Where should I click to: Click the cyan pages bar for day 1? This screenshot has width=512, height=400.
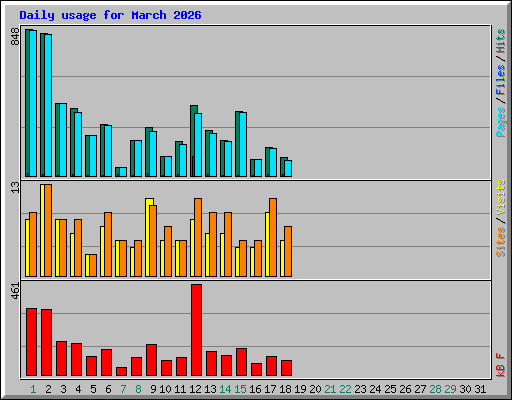[x=33, y=103]
